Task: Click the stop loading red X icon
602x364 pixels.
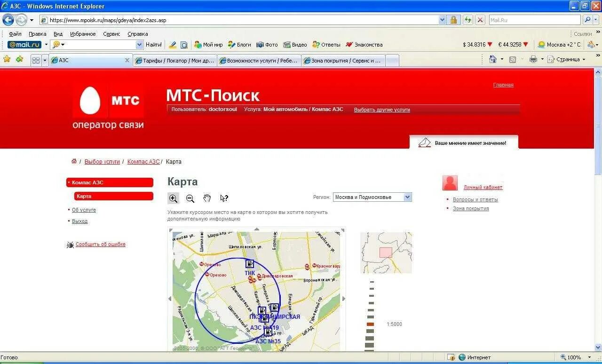Action: pos(480,20)
